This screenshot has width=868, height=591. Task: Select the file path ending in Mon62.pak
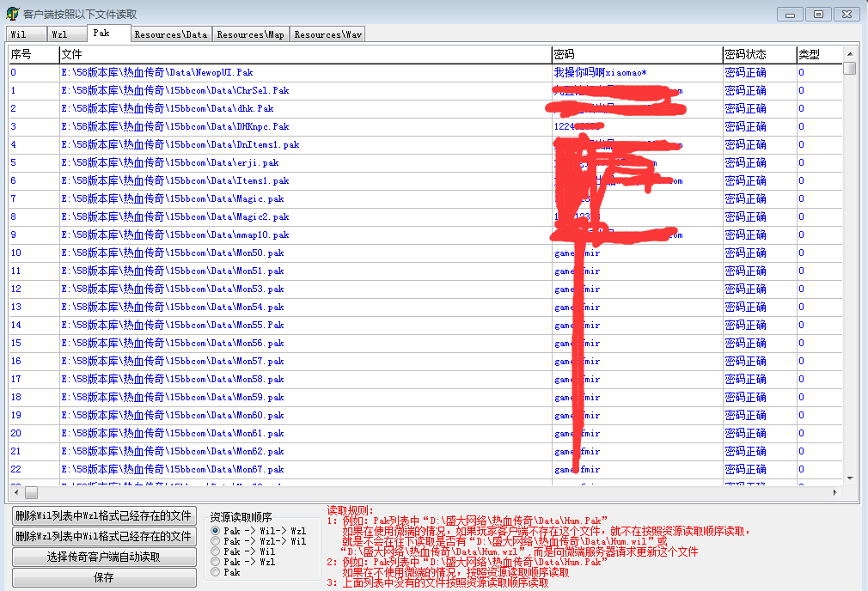pyautogui.click(x=173, y=452)
